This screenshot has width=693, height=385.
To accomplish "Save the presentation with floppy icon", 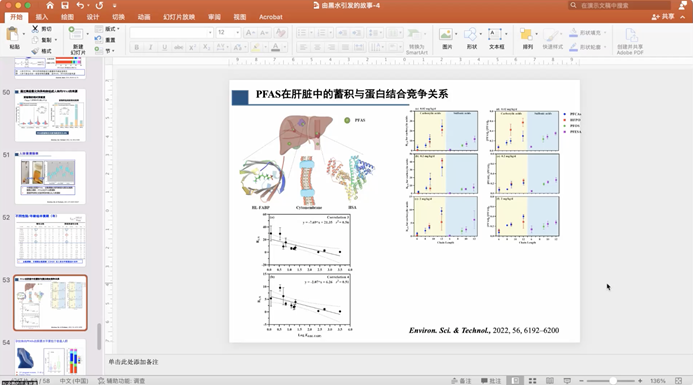I will click(x=65, y=5).
